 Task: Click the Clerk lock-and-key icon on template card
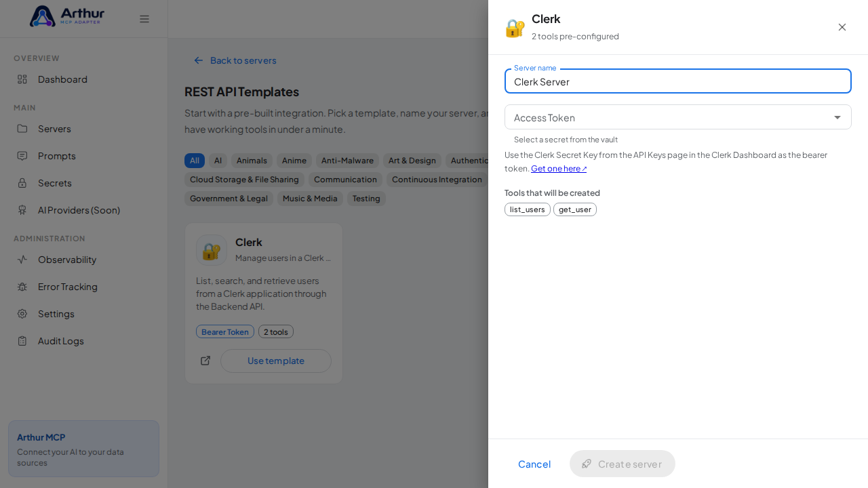click(x=212, y=250)
